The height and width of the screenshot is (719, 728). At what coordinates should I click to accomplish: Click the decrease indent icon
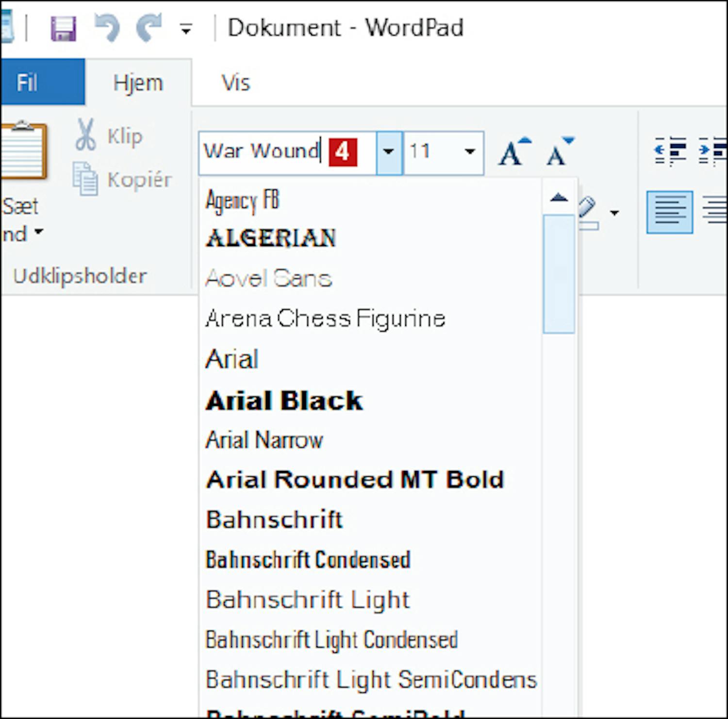(x=671, y=151)
